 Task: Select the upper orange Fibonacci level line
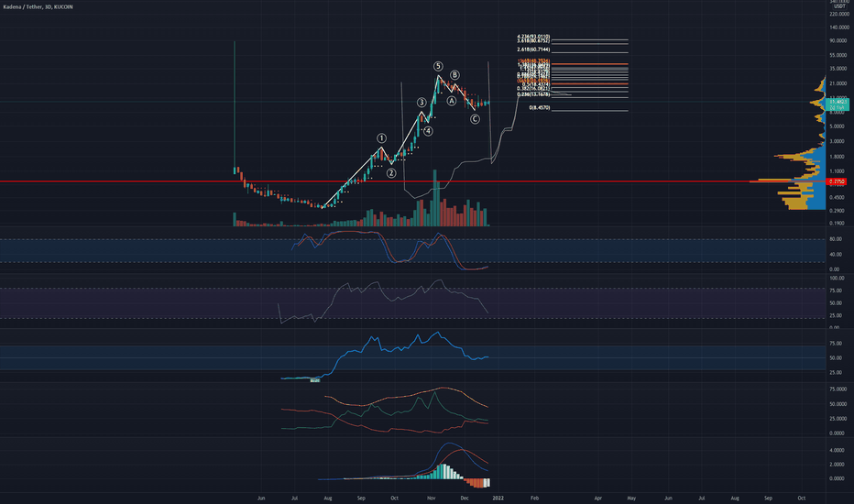(x=590, y=64)
